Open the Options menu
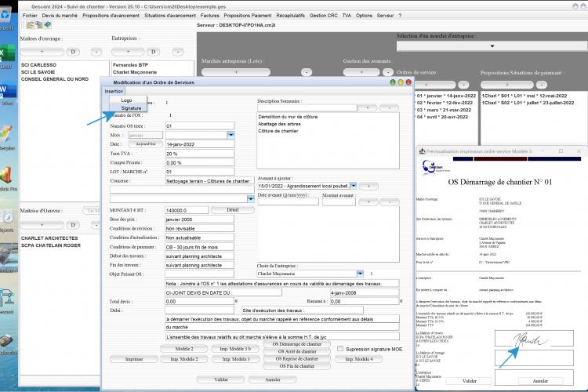This screenshot has height=392, width=588. (x=364, y=16)
